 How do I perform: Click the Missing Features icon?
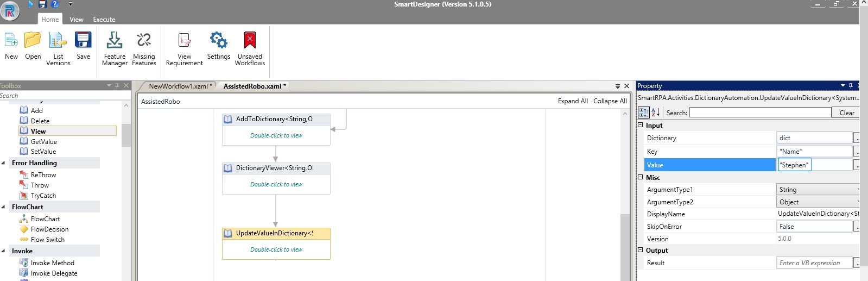(144, 41)
